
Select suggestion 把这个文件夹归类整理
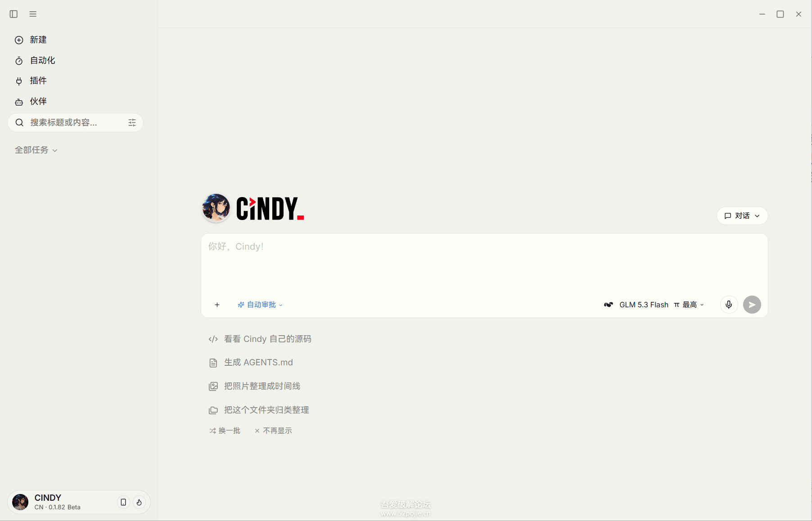pos(259,410)
